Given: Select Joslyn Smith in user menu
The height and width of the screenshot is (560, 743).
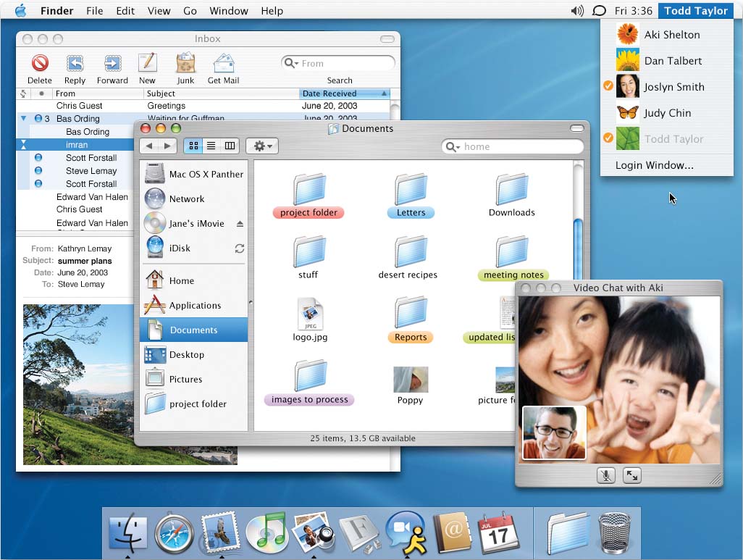Looking at the screenshot, I should tap(673, 87).
